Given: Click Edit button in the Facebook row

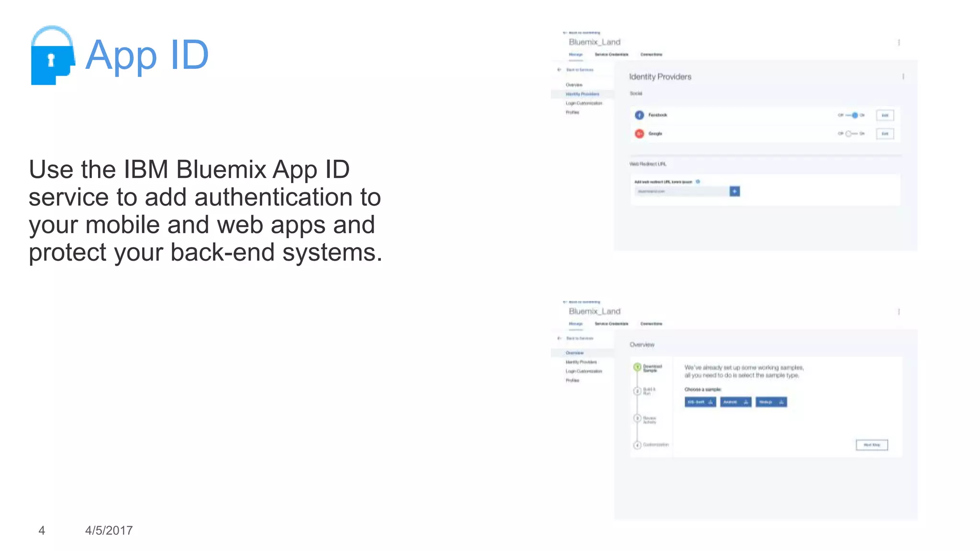Looking at the screenshot, I should point(885,115).
